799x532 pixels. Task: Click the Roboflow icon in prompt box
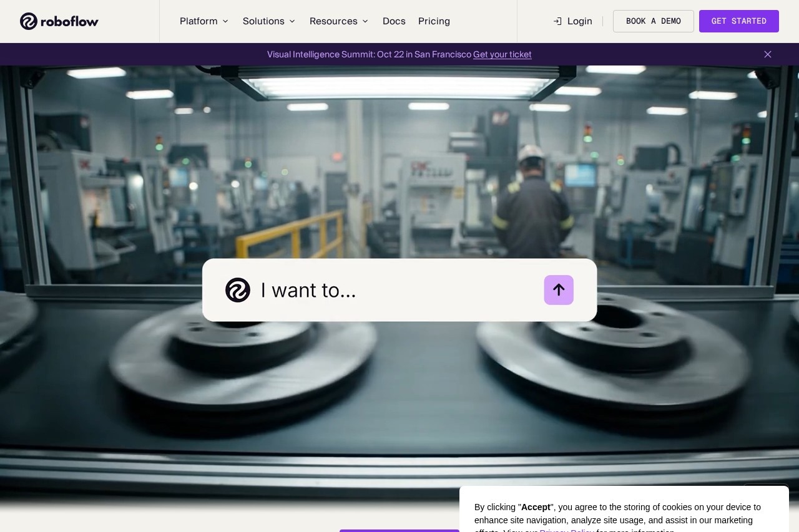238,290
